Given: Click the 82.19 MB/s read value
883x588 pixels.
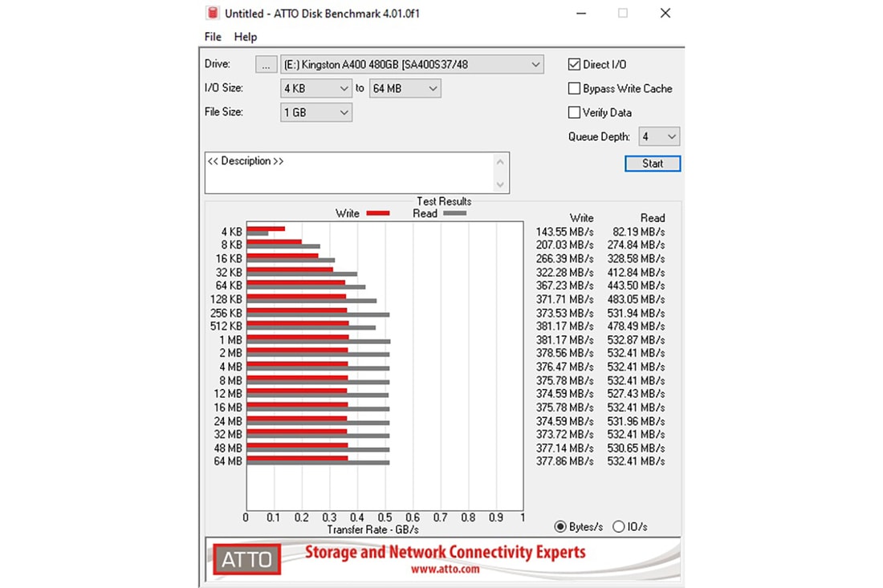Looking at the screenshot, I should [x=639, y=232].
